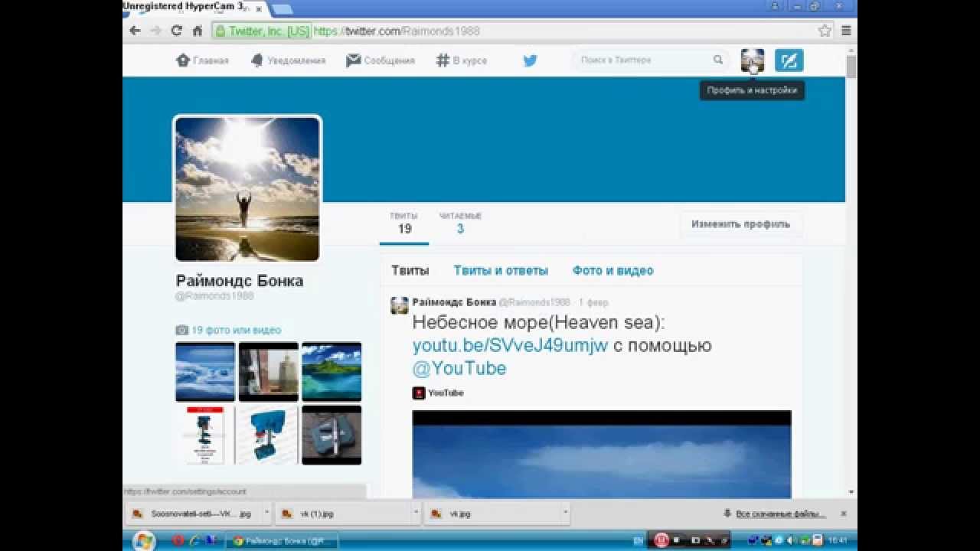Play the embedded Heaven sea video preview
This screenshot has height=551, width=980.
click(602, 455)
